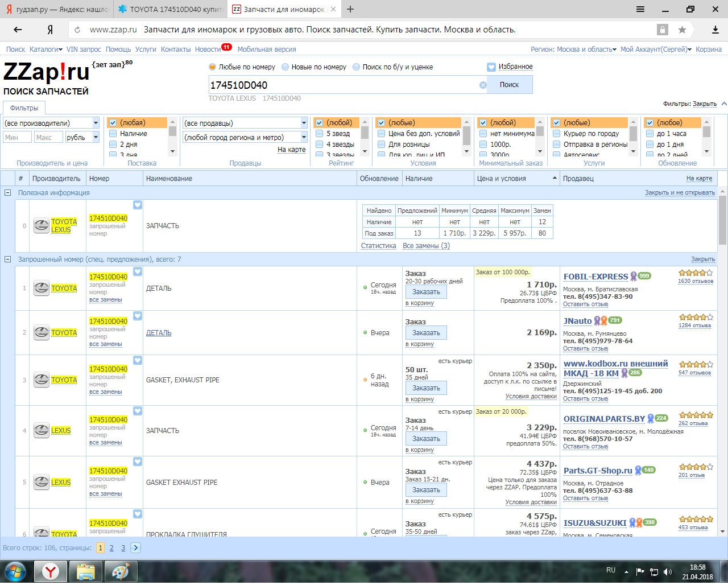Click the Поиск search button
This screenshot has width=728, height=585.
510,85
